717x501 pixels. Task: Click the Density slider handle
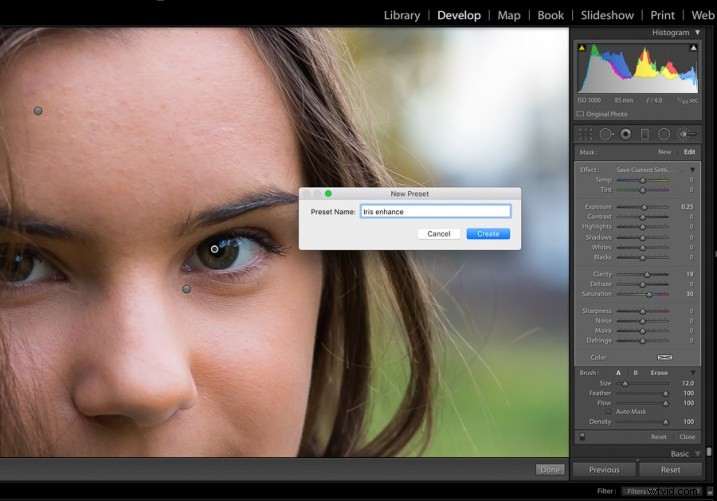pyautogui.click(x=665, y=422)
